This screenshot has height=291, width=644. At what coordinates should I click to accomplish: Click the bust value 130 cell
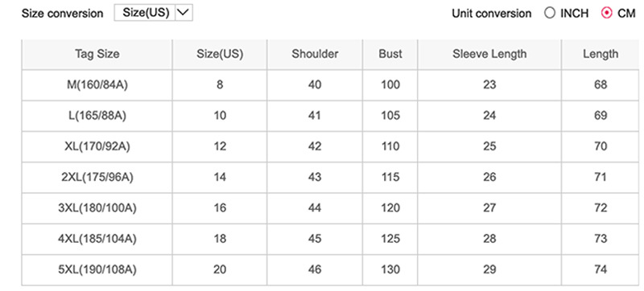pos(390,269)
